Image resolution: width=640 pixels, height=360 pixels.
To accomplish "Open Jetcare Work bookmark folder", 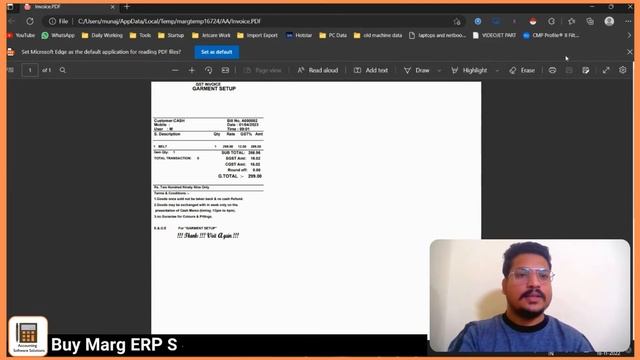I will [x=211, y=36].
